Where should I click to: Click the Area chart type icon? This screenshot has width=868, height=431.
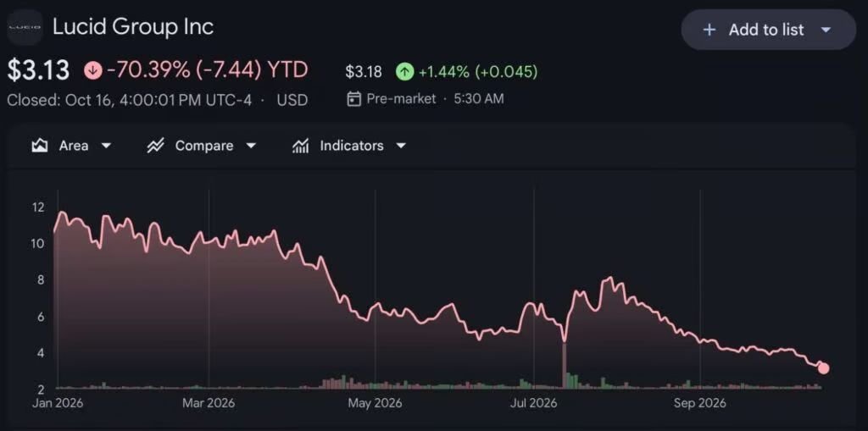39,146
